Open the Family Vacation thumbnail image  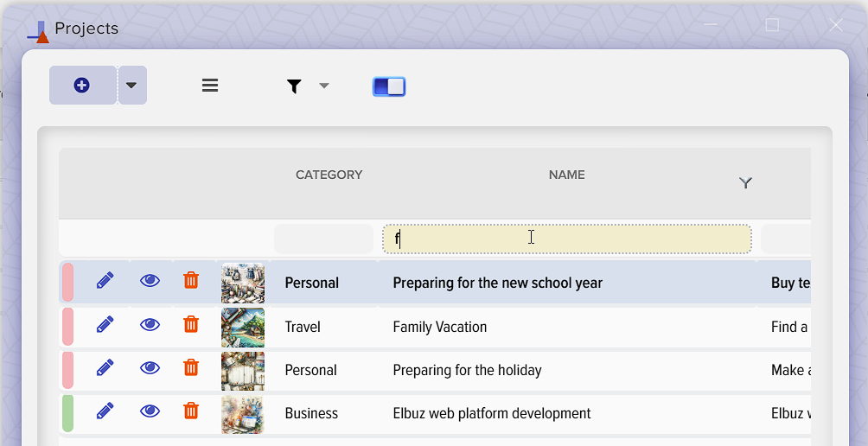(x=242, y=328)
